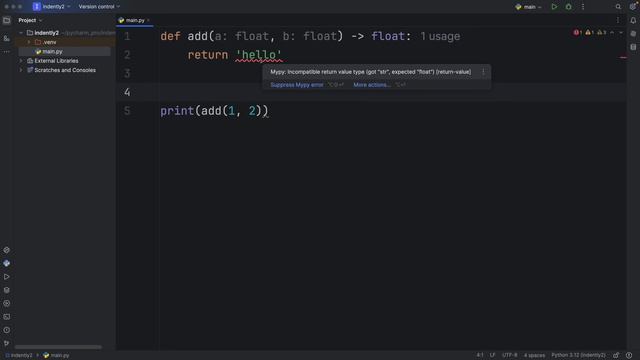Start debugging with the green bug icon
The width and height of the screenshot is (640, 360).
pos(568,7)
